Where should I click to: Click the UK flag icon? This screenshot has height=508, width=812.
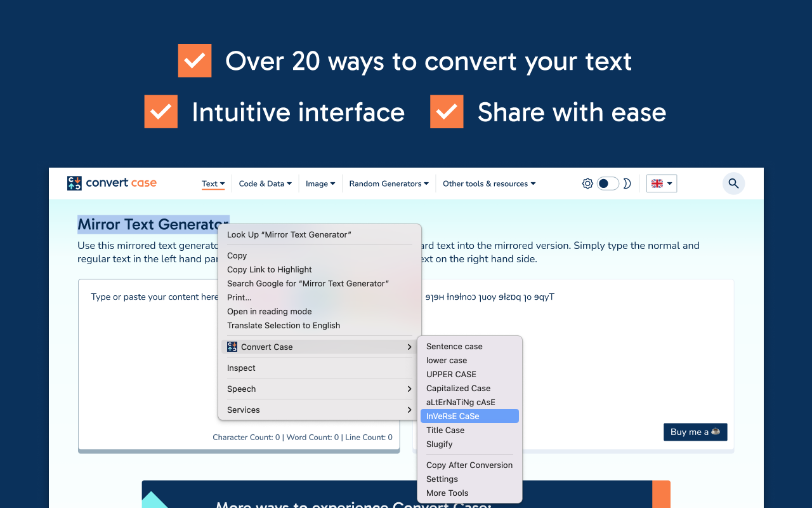point(657,184)
